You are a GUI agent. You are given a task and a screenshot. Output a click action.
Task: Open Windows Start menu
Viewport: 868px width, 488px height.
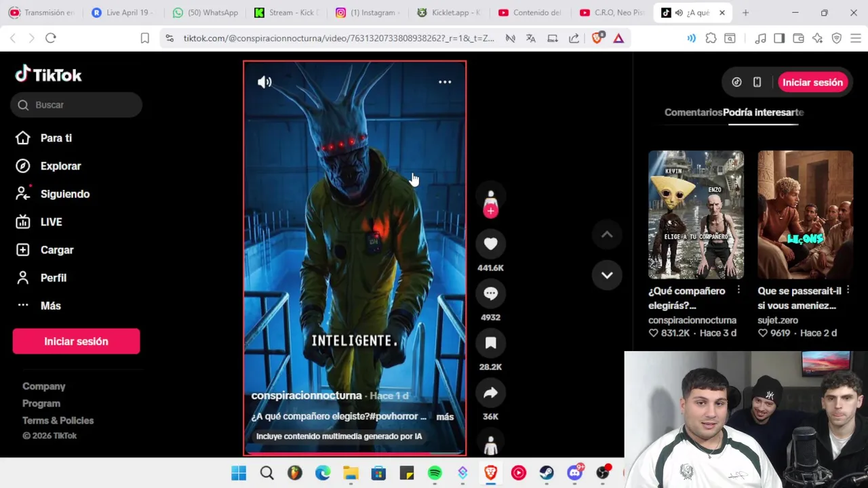(x=239, y=473)
